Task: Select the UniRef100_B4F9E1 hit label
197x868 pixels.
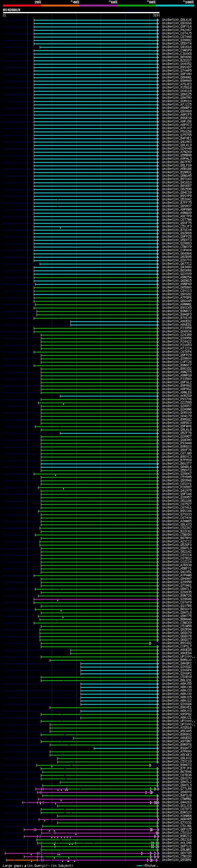Action: pyautogui.click(x=177, y=139)
